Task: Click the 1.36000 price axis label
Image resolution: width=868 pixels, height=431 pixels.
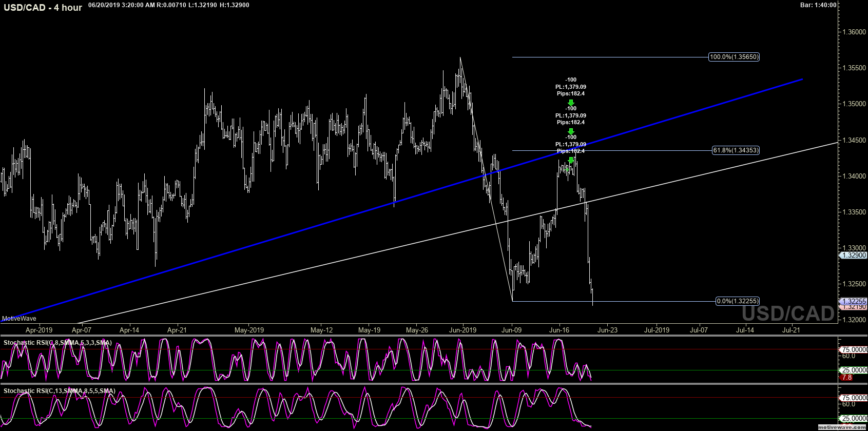Action: (854, 32)
